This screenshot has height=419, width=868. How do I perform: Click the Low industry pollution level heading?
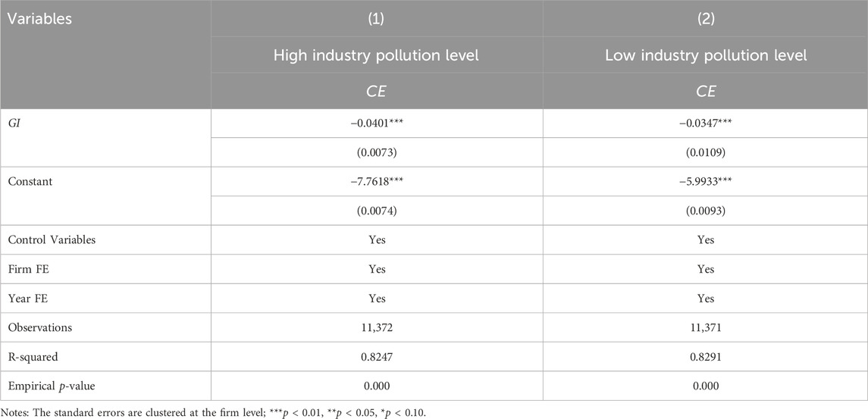pyautogui.click(x=706, y=55)
